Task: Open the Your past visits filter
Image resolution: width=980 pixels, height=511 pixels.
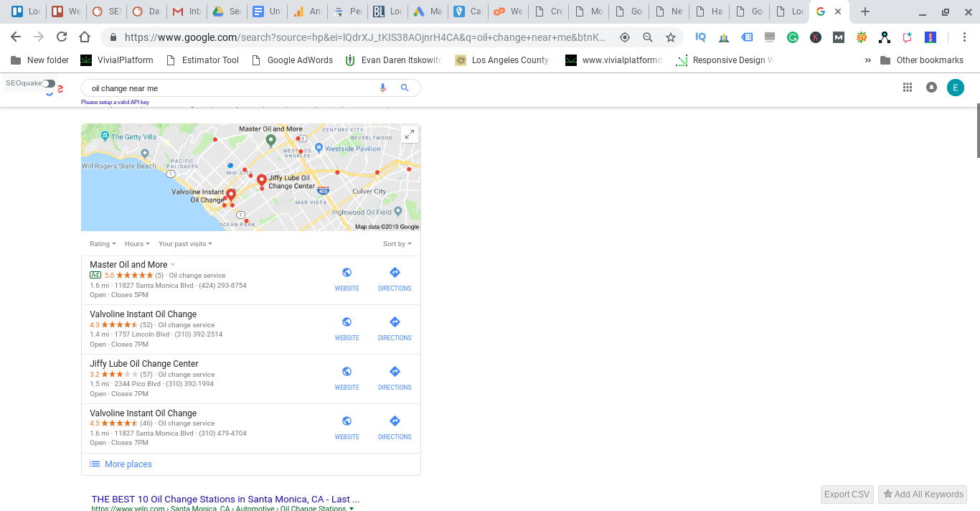Action: click(185, 244)
